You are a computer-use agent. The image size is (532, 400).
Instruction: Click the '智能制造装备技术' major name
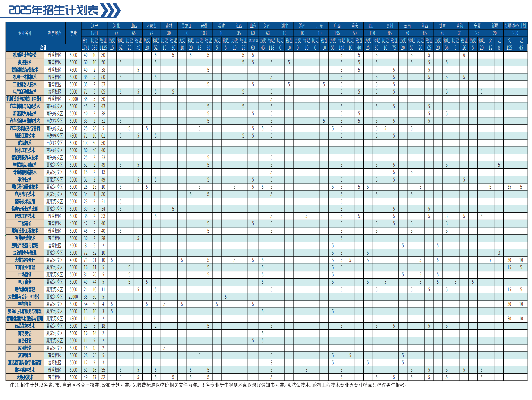click(25, 70)
